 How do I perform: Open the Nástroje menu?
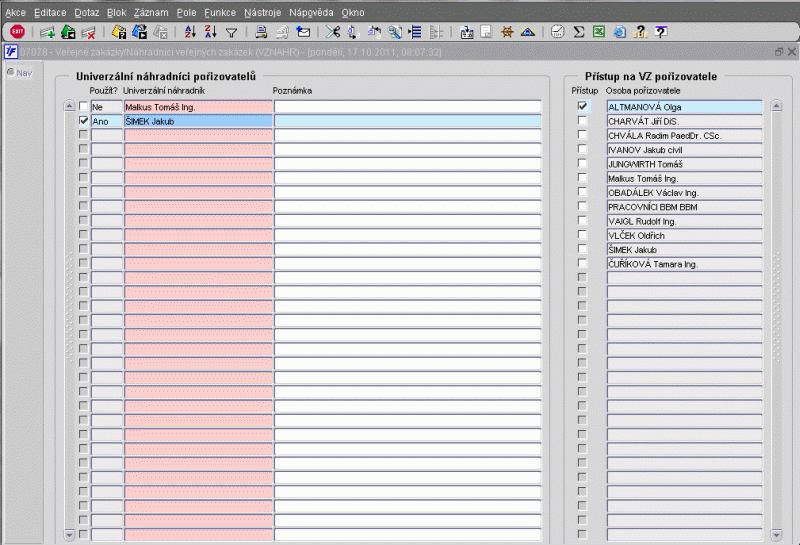[x=262, y=12]
